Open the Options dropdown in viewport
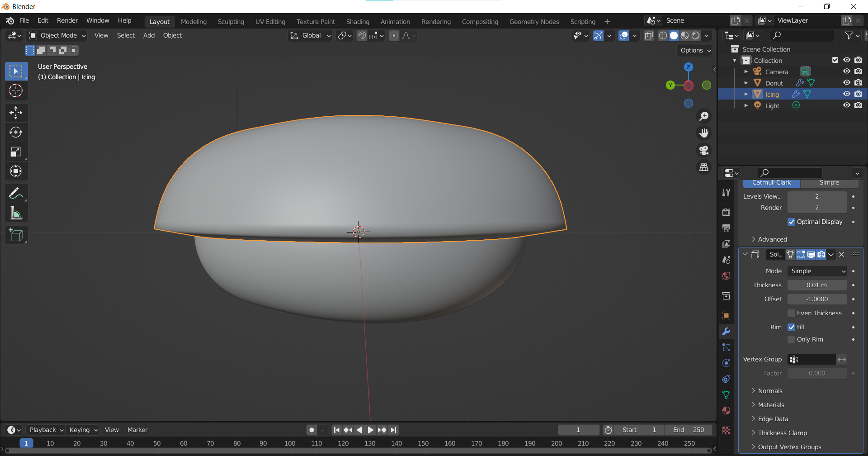868x456 pixels. [695, 50]
